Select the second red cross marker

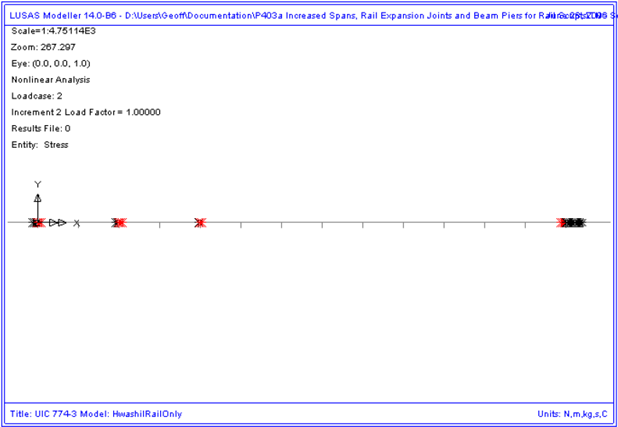118,222
